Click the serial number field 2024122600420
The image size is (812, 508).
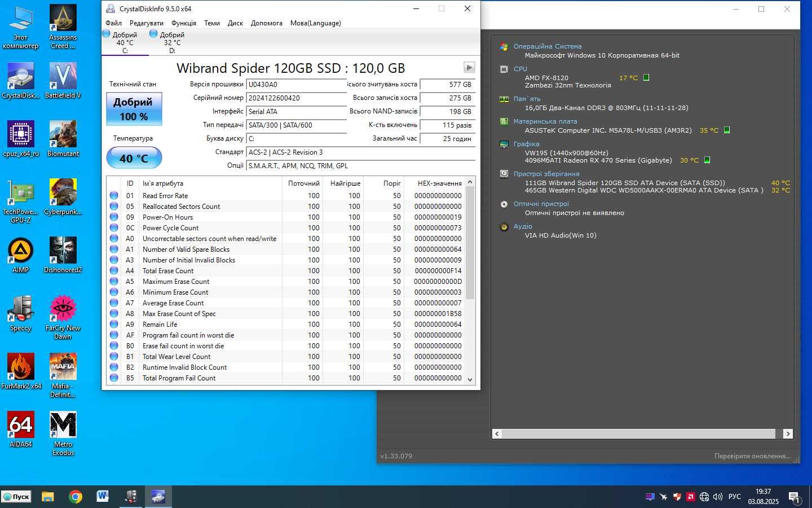[x=297, y=98]
